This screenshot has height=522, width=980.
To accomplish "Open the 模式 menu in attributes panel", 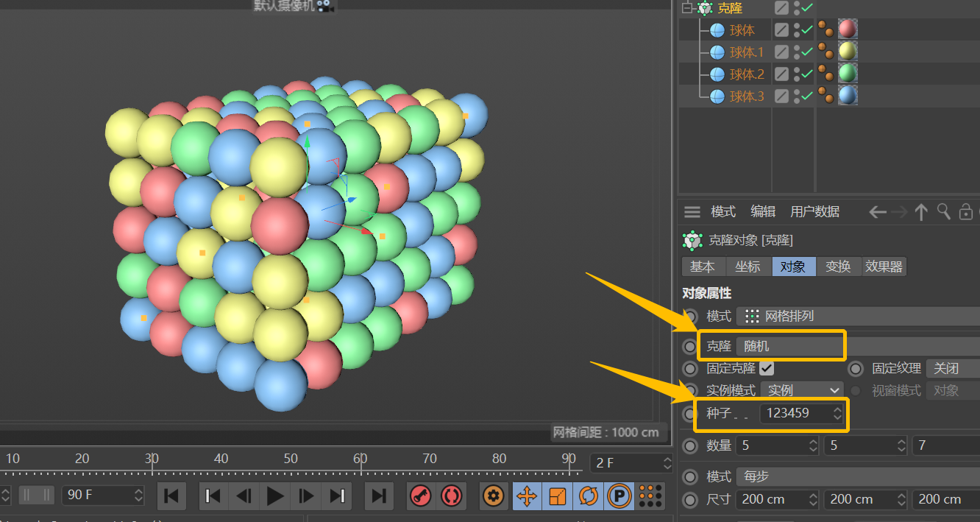I will [723, 212].
